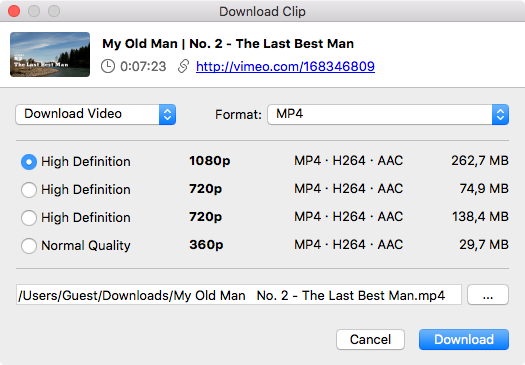Open the Download Video dropdown
525x365 pixels.
pos(96,114)
